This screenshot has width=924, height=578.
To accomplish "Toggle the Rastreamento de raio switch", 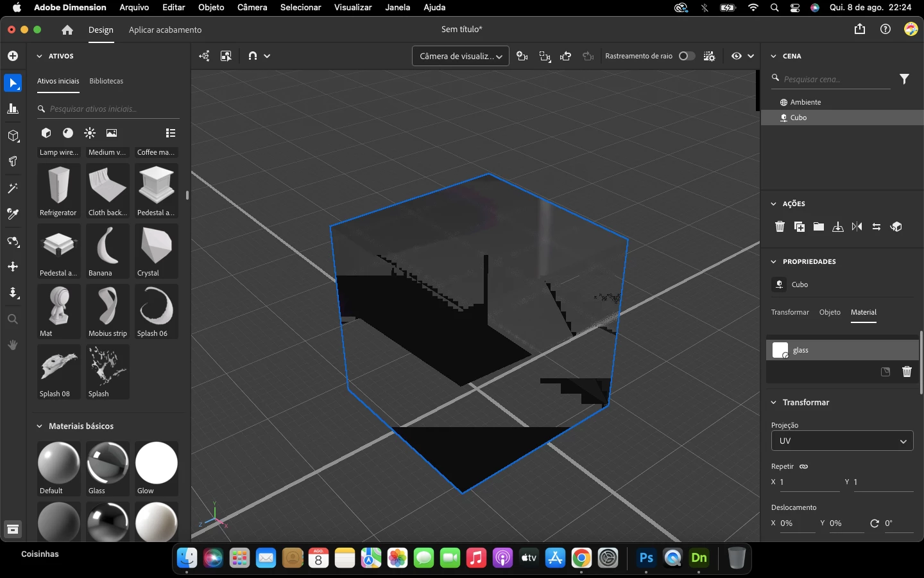I will [686, 56].
